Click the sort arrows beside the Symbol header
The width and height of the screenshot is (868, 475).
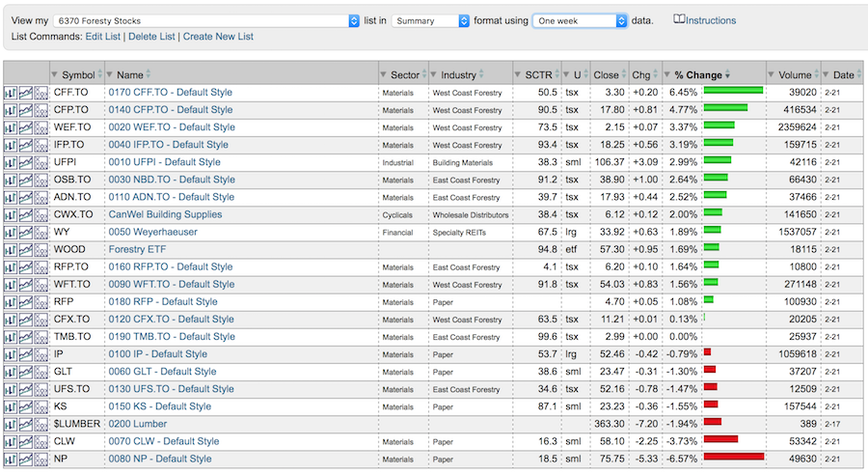point(100,74)
